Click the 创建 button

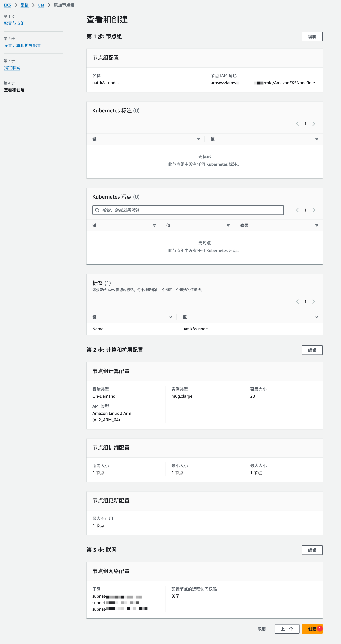tap(312, 629)
